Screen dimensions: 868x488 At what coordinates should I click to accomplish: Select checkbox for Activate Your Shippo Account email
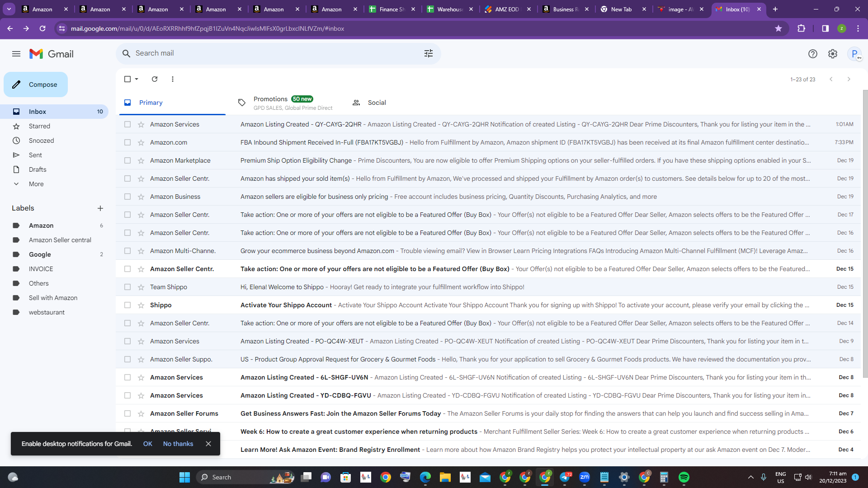pyautogui.click(x=127, y=305)
